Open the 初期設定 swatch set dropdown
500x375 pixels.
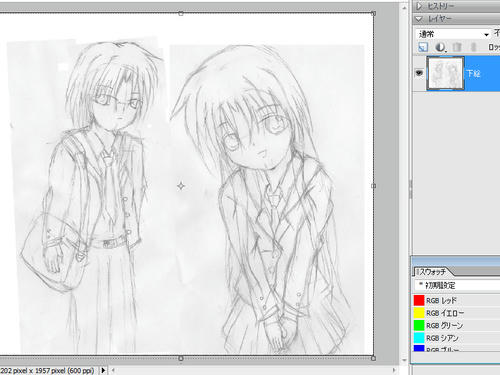[x=457, y=285]
